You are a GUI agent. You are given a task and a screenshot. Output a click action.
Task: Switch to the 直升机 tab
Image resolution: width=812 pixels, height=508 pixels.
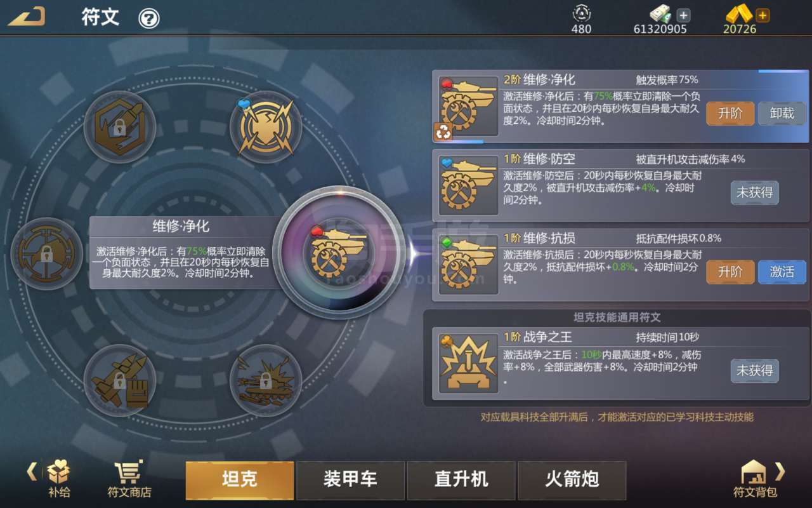tap(461, 480)
